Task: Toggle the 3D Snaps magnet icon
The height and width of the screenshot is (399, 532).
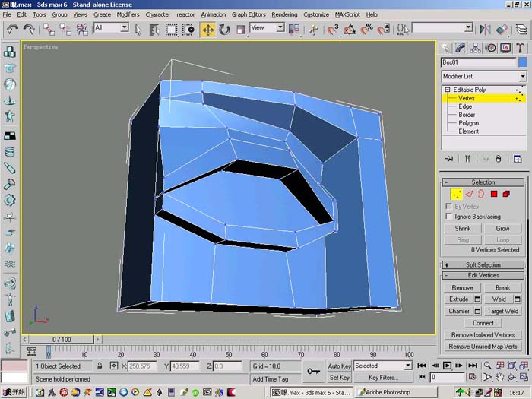Action: 333,30
